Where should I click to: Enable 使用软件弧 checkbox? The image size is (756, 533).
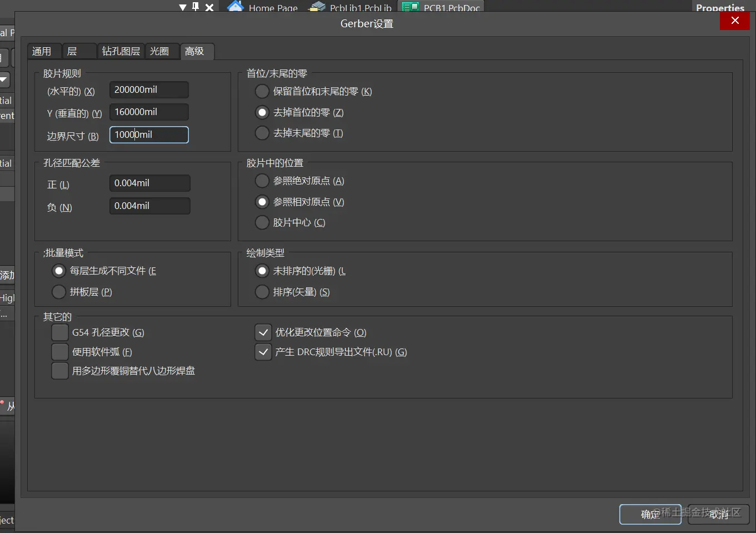click(59, 352)
